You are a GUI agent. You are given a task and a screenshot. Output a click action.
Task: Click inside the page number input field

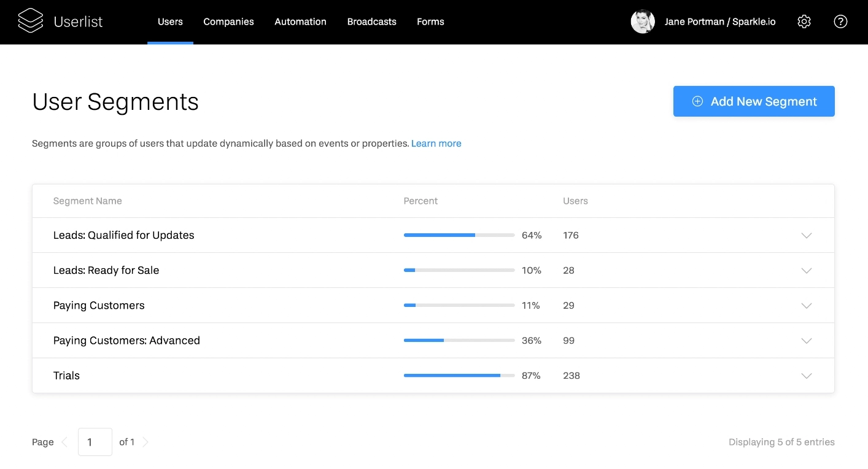(x=95, y=441)
